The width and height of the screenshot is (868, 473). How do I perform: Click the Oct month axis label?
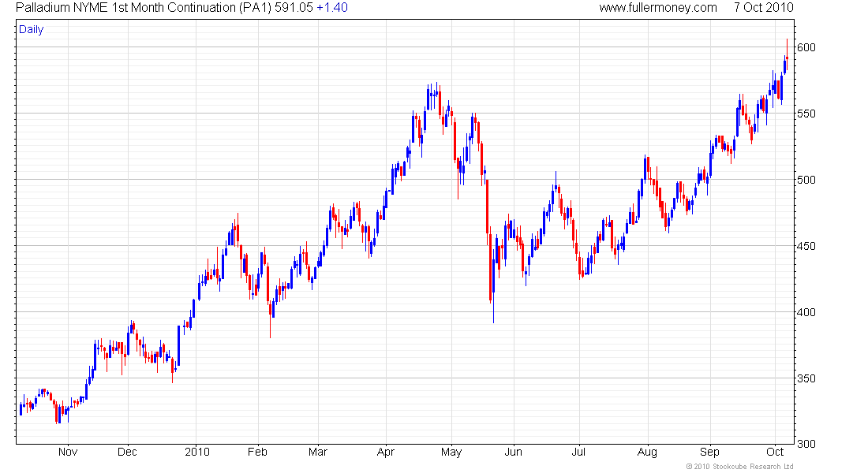click(774, 452)
